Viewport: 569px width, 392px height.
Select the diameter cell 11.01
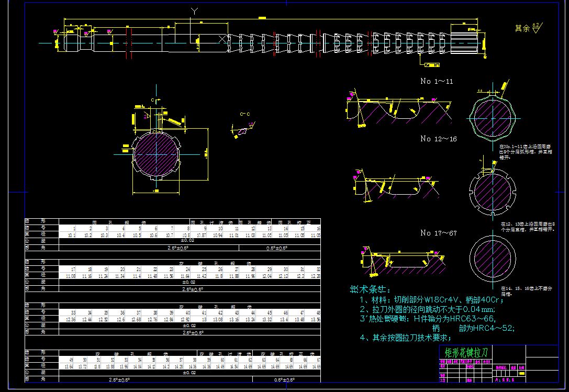(234, 236)
